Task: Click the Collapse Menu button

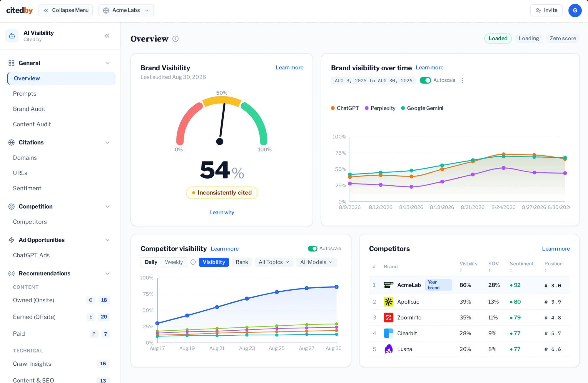Action: (66, 10)
